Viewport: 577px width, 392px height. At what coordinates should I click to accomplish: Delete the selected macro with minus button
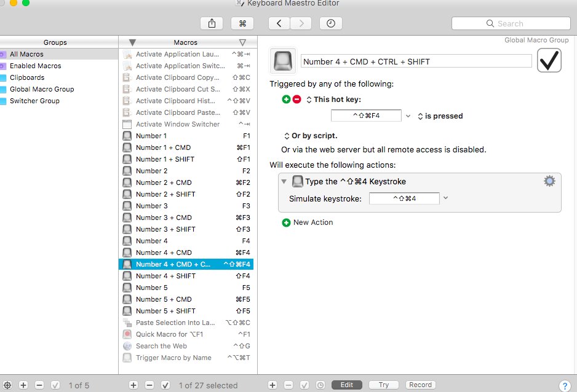pos(149,385)
